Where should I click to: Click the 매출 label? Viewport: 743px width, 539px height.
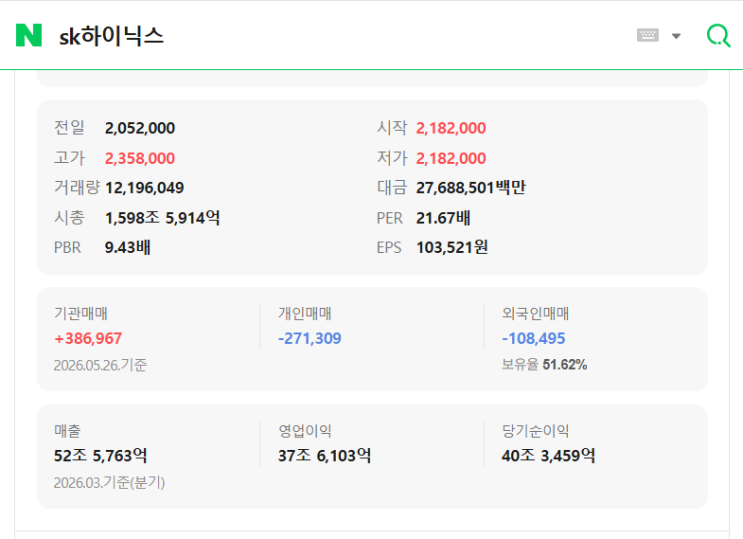point(67,431)
